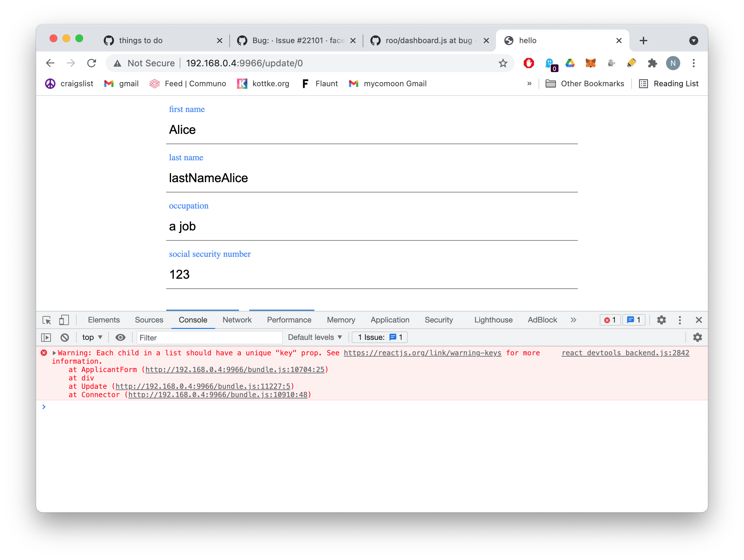Open console settings gear icon
Image resolution: width=744 pixels, height=560 pixels.
tap(697, 338)
